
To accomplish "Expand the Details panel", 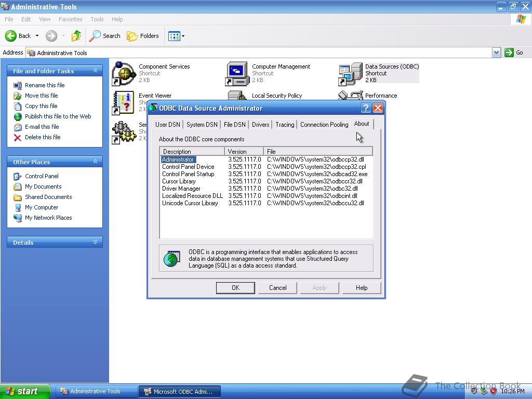I will pos(96,242).
